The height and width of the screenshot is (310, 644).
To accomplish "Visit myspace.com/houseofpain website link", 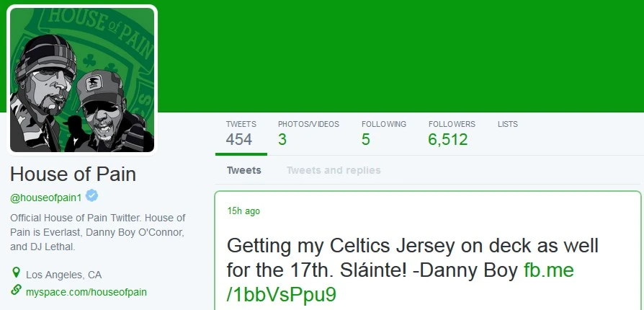I will click(x=86, y=292).
